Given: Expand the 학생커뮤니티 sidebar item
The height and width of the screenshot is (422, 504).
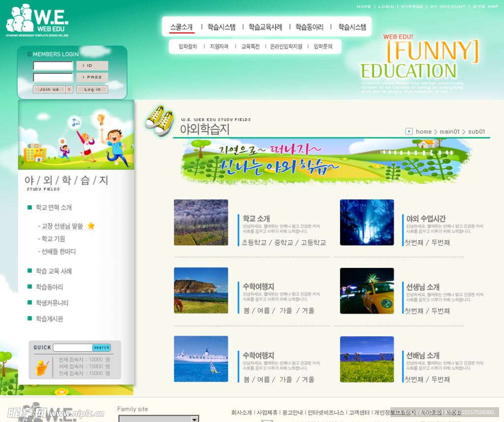Looking at the screenshot, I should [52, 303].
